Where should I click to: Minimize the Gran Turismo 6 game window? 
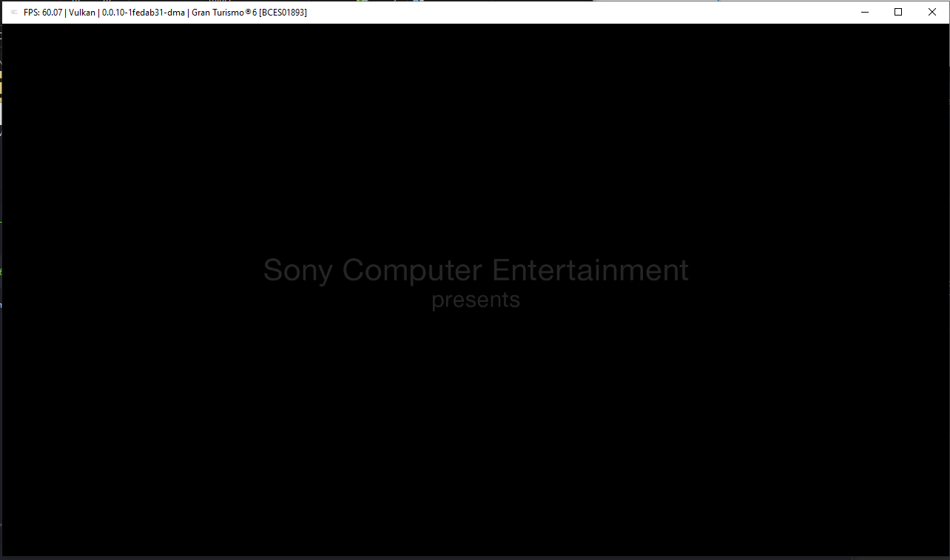864,12
